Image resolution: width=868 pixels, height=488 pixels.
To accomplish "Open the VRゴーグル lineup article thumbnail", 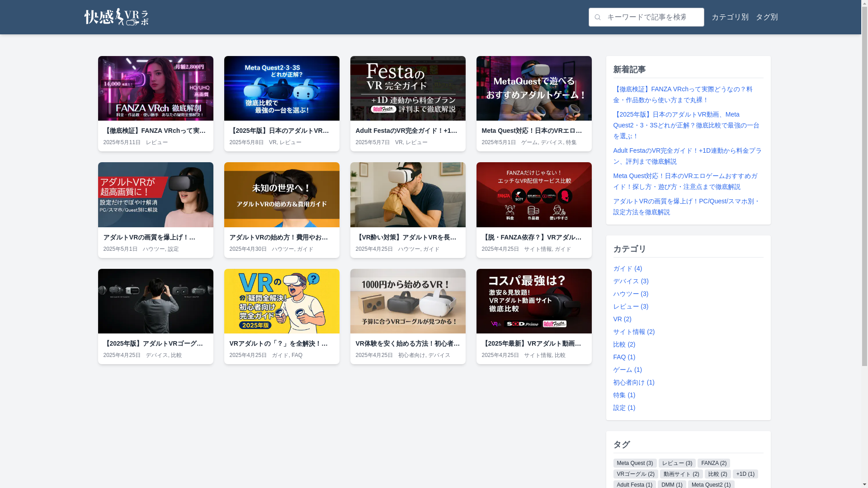I will 156,301.
